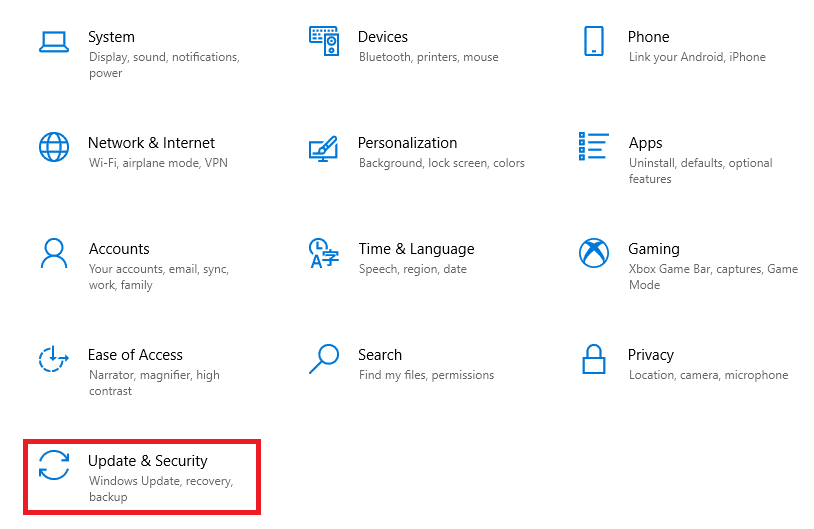
Task: Open the Gaming category heading
Action: (654, 249)
